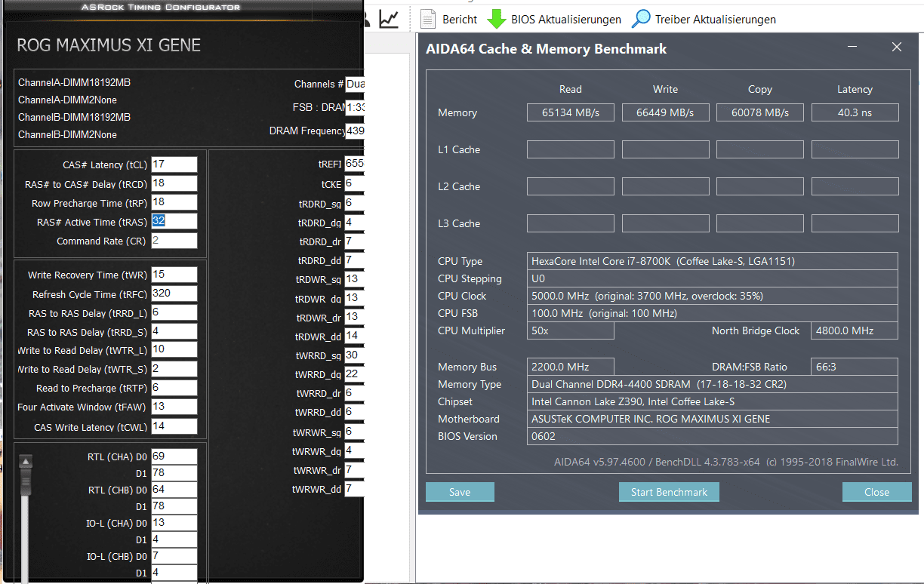Select the Write Recovery Time (tWR) field

tap(174, 275)
